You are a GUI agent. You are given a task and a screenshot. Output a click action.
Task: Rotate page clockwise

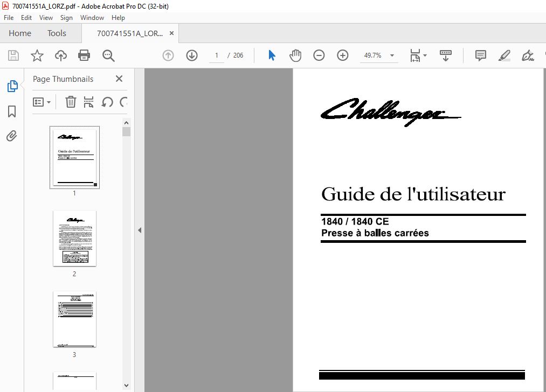click(123, 102)
